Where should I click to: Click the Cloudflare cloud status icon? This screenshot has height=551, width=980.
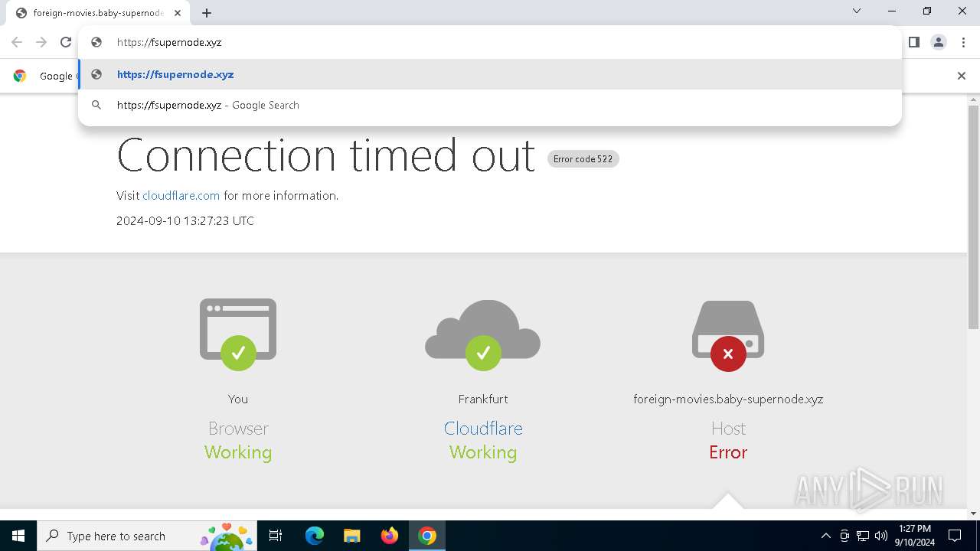(483, 334)
